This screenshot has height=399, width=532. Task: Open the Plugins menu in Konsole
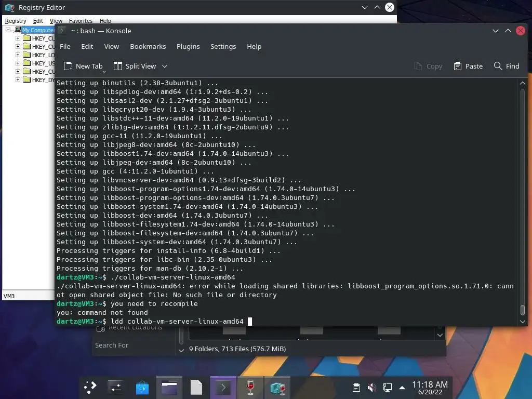point(188,46)
